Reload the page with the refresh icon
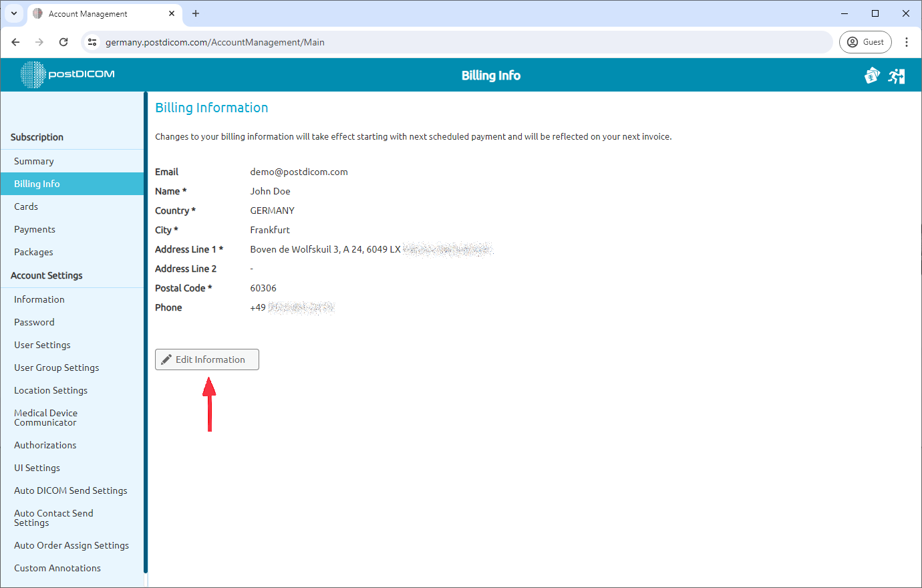The image size is (922, 588). tap(63, 41)
